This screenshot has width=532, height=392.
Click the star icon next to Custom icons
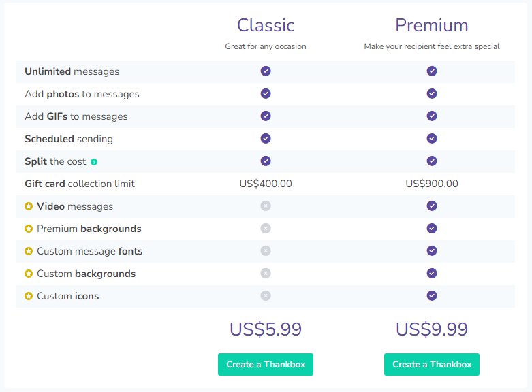(x=29, y=296)
